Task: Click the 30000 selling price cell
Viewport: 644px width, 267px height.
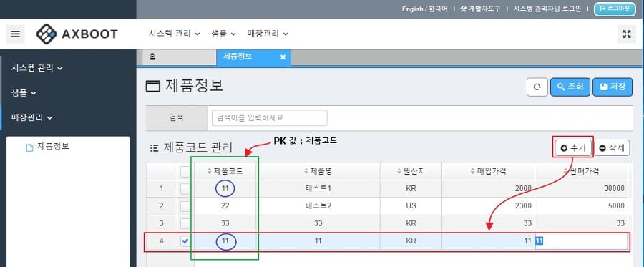Action: click(x=581, y=188)
